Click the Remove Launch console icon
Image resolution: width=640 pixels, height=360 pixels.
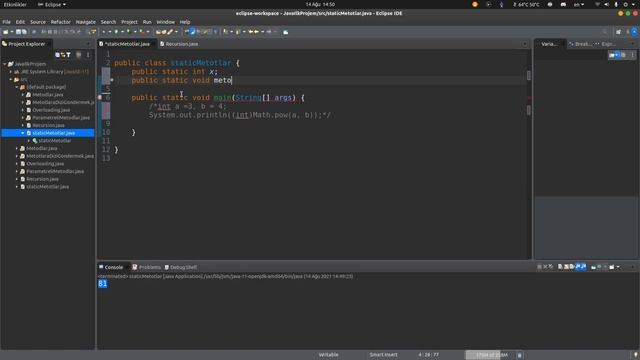tap(545, 267)
